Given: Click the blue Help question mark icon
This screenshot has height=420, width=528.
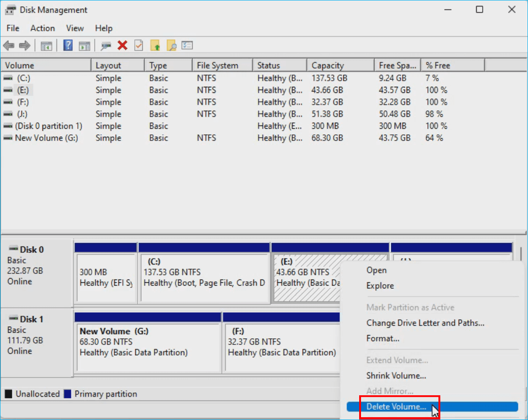Looking at the screenshot, I should point(68,45).
